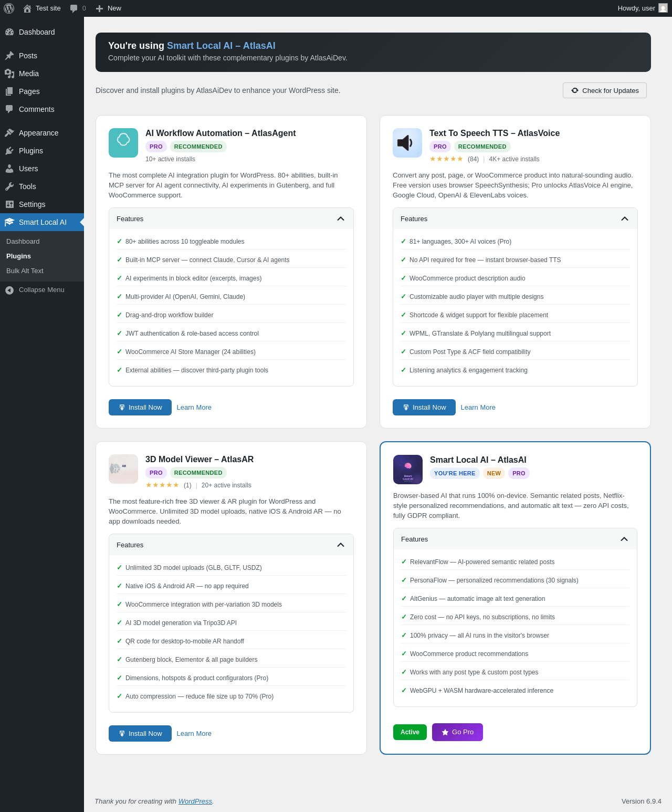Open the Bulk Alt Text submenu item
Screen dimensions: 672x812
coord(42,271)
